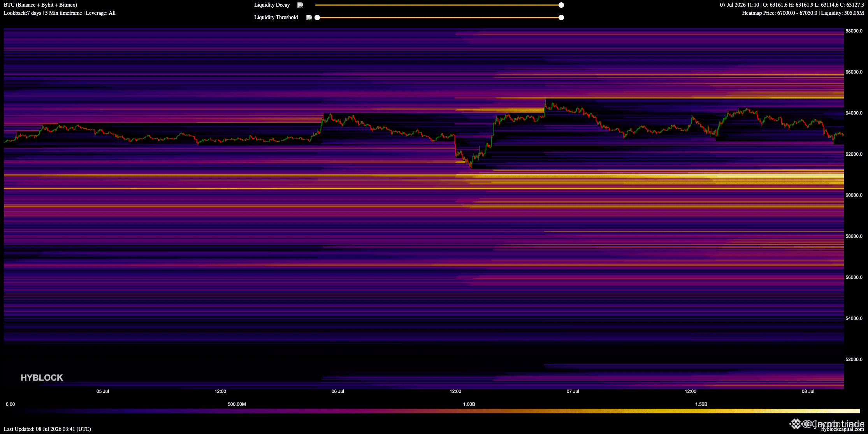Click the "05 Jul" time axis label
868x434 pixels.
click(103, 392)
